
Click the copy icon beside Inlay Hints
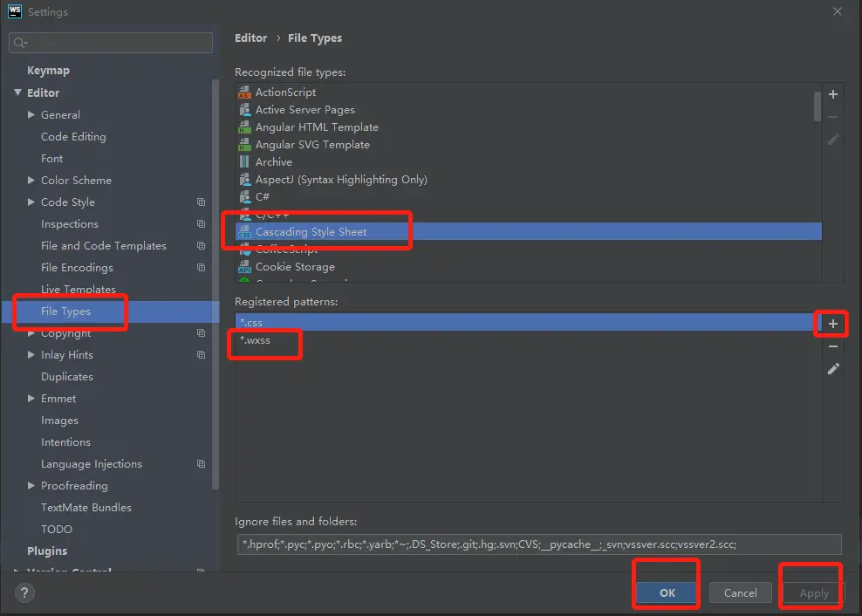pyautogui.click(x=202, y=355)
